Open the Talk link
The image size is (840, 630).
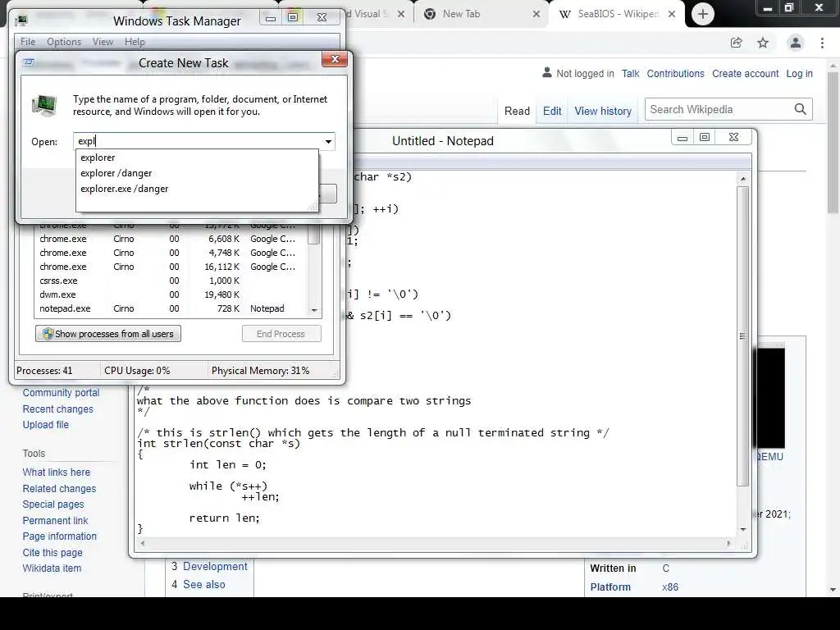[631, 73]
